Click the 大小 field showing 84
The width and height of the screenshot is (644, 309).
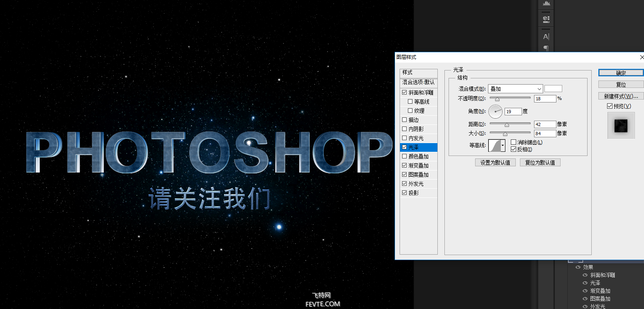pos(545,134)
